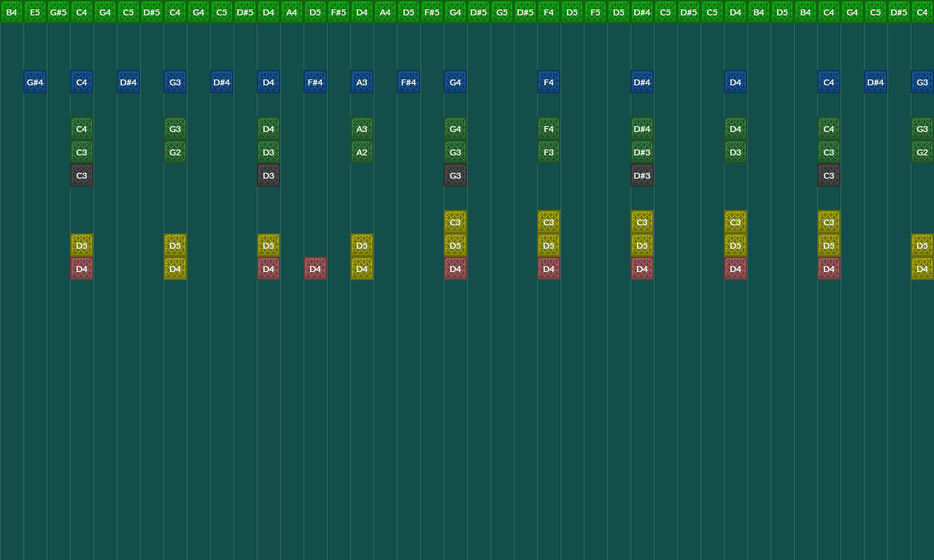
Task: Select the red D4 block under blue F#4
Action: pyautogui.click(x=315, y=268)
